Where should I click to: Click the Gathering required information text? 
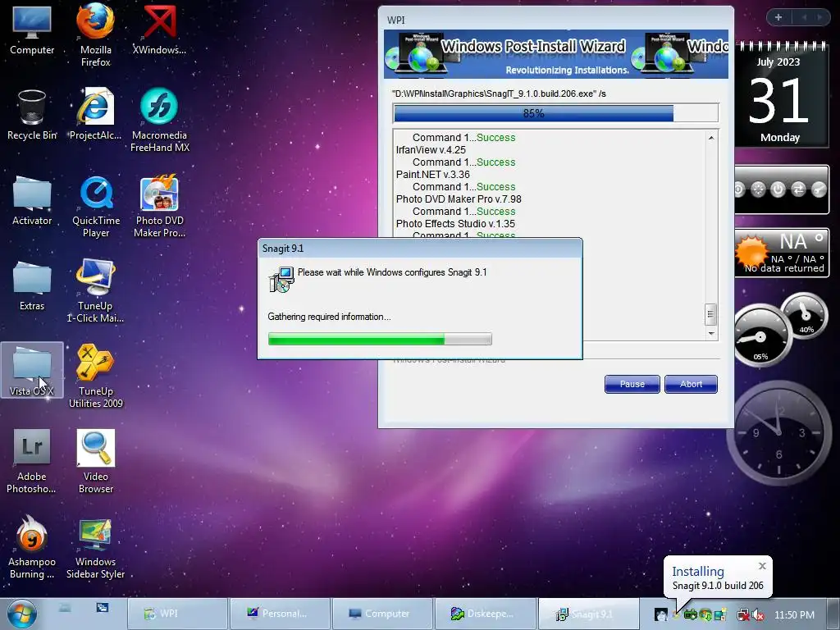point(329,317)
